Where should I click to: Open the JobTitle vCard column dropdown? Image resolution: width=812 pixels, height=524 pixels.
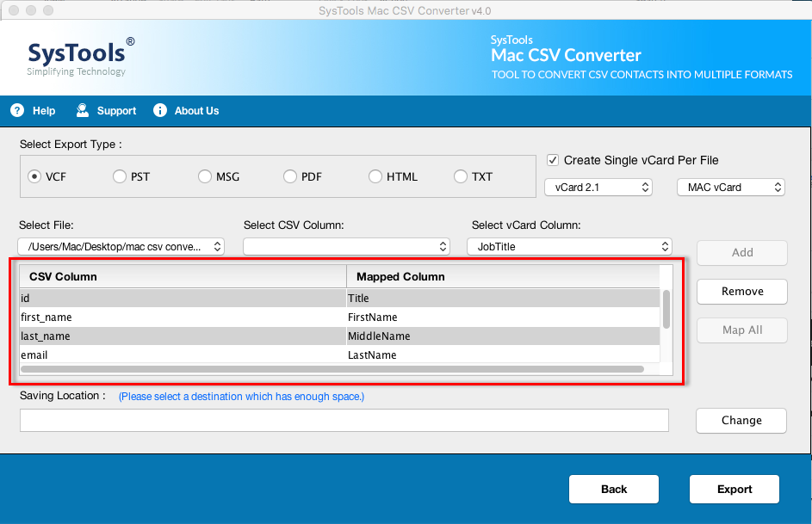point(570,247)
